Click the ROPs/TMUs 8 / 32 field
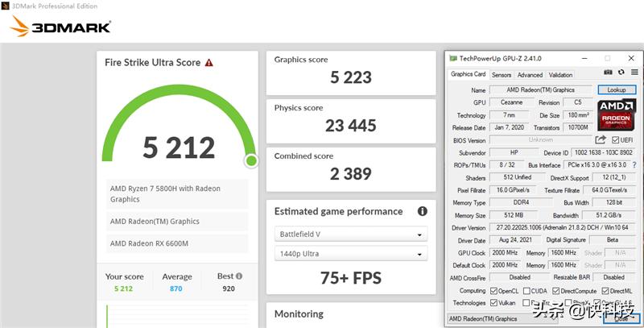 (507, 165)
